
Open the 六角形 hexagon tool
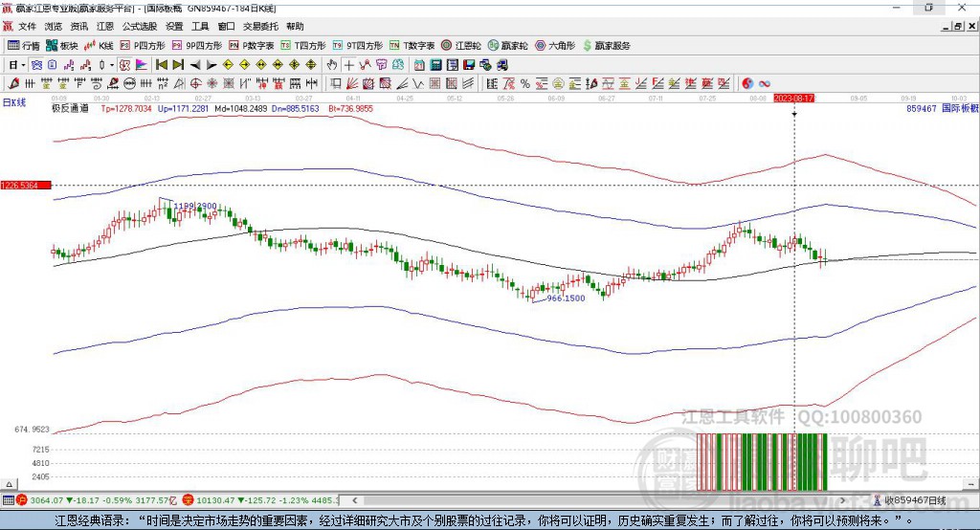pos(555,46)
